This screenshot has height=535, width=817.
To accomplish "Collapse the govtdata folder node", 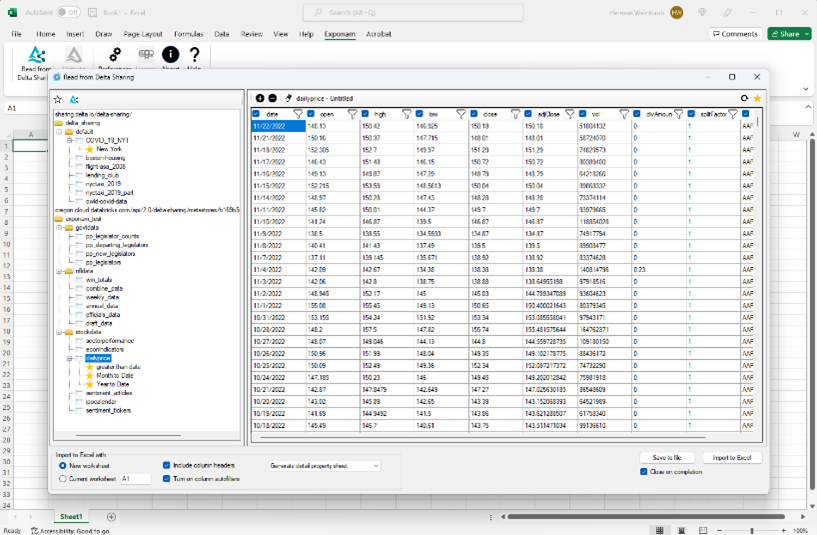I will point(59,228).
